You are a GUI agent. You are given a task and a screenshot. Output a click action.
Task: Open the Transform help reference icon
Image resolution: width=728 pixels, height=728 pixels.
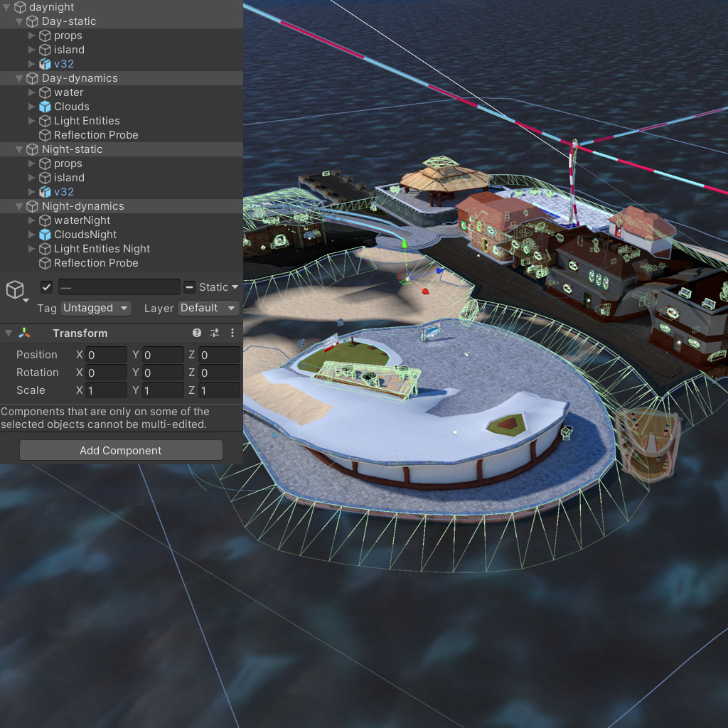pos(197,333)
